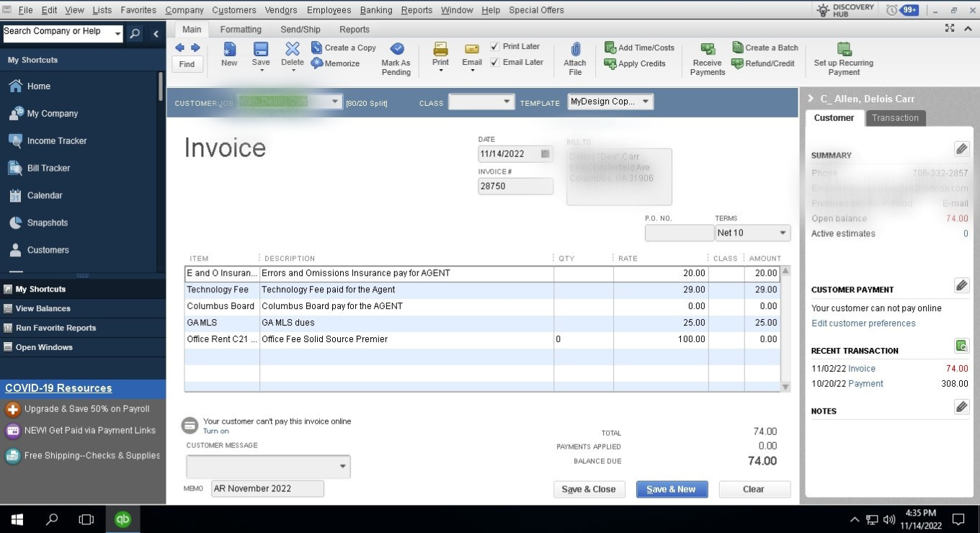Click the Memo field
This screenshot has width=980, height=533.
[267, 488]
